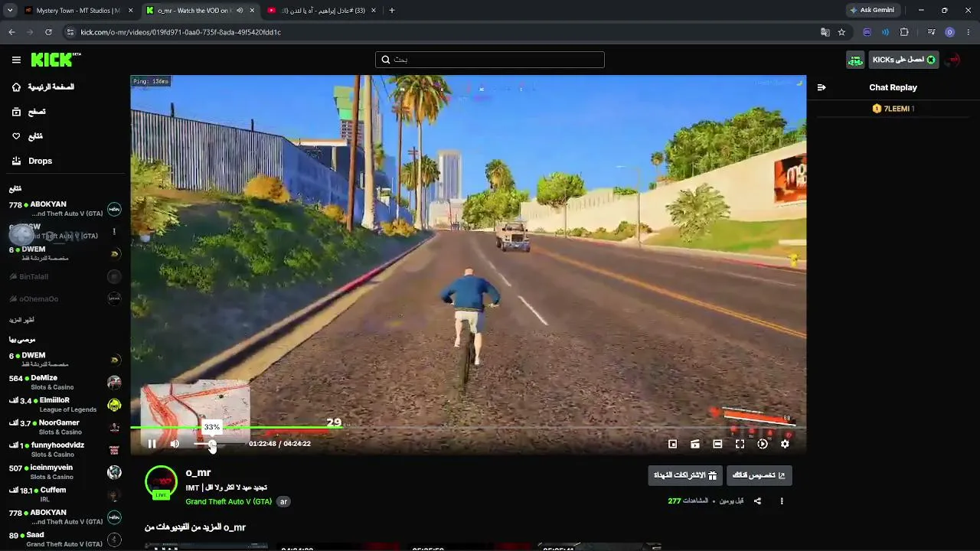Expand the show more followed channels link
Image resolution: width=980 pixels, height=551 pixels.
21,320
